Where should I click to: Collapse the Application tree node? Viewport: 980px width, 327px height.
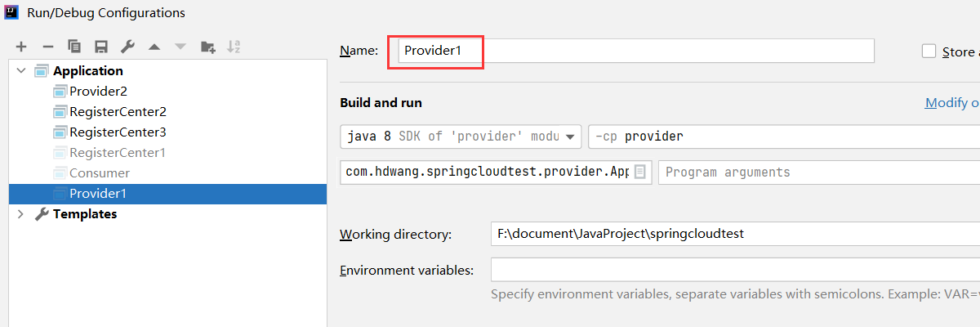point(21,71)
